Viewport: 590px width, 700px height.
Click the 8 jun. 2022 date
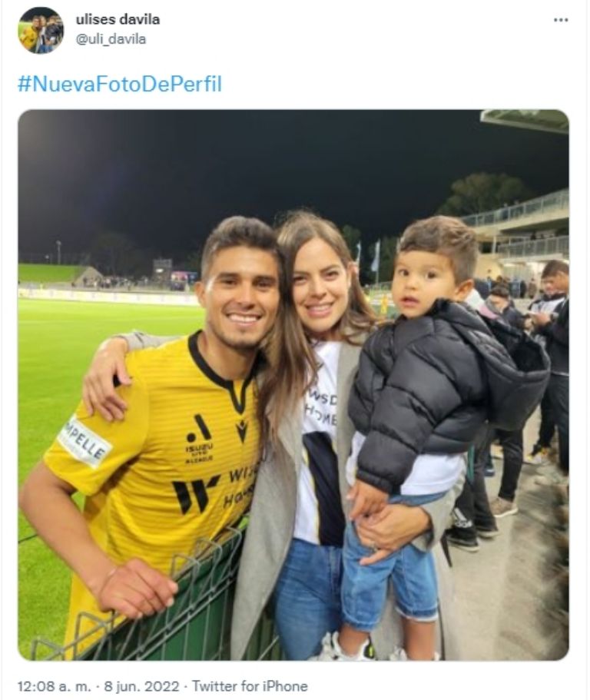pos(141,685)
